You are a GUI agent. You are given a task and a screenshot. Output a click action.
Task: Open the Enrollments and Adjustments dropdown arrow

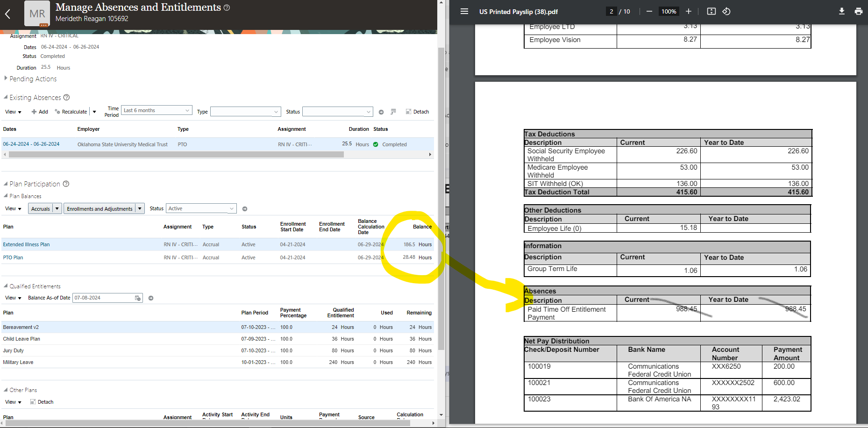point(140,208)
